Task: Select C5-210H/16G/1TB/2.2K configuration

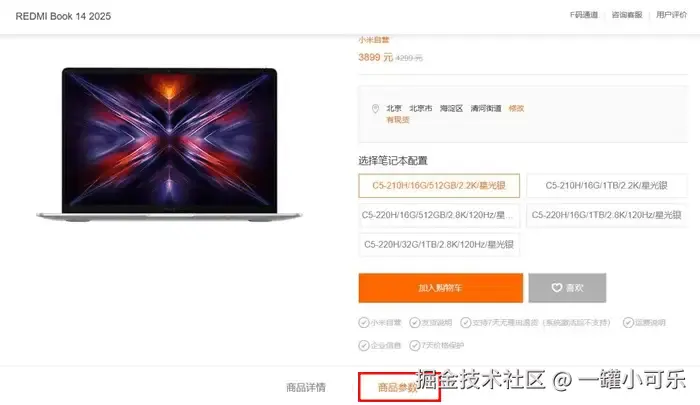Action: [x=607, y=186]
